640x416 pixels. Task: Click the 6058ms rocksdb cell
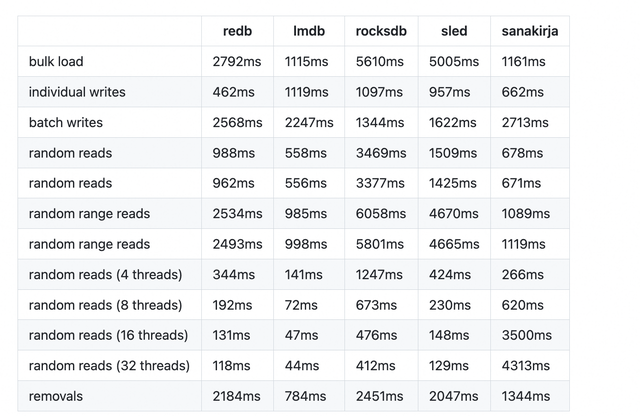pos(381,214)
